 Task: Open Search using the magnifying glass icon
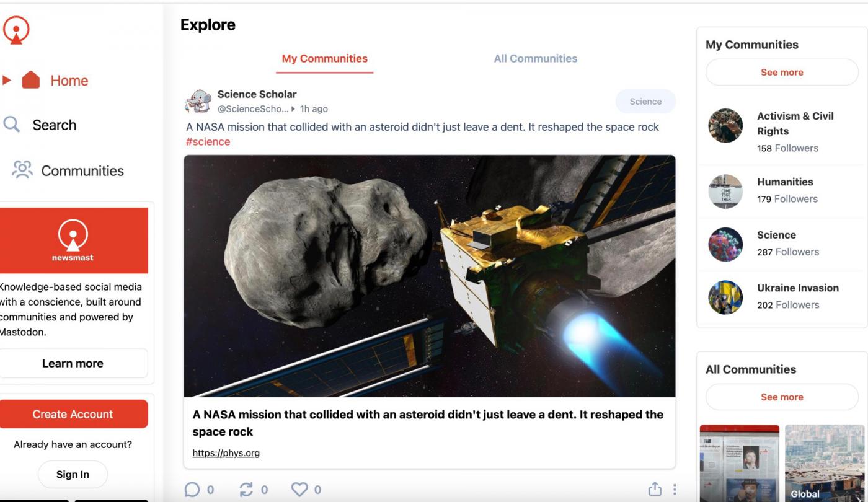tap(12, 124)
